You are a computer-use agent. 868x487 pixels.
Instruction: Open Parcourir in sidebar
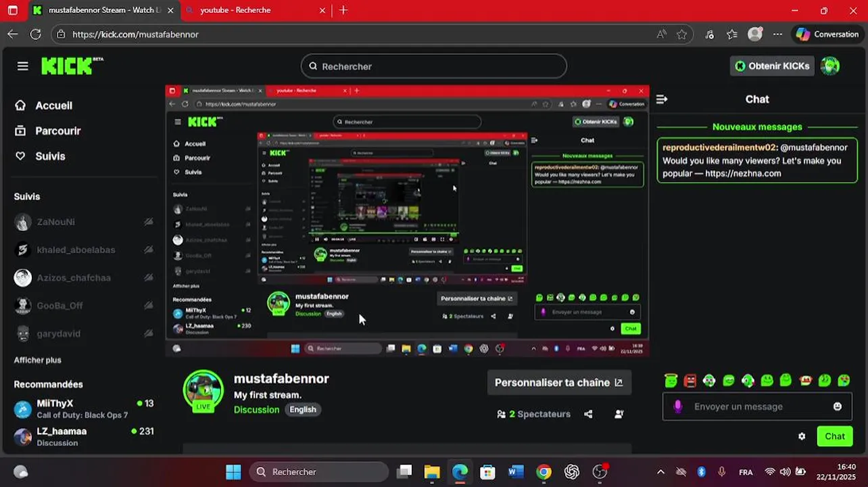48,131
